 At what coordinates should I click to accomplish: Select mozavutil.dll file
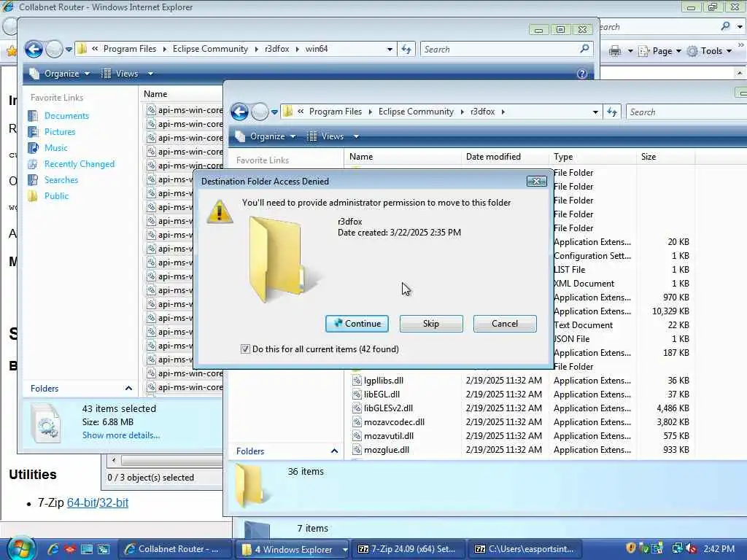coord(389,436)
